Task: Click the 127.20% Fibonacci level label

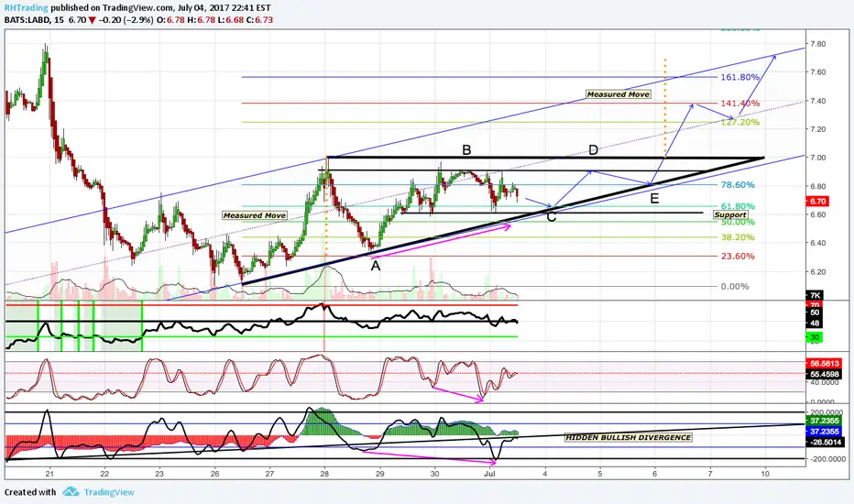Action: coord(740,123)
